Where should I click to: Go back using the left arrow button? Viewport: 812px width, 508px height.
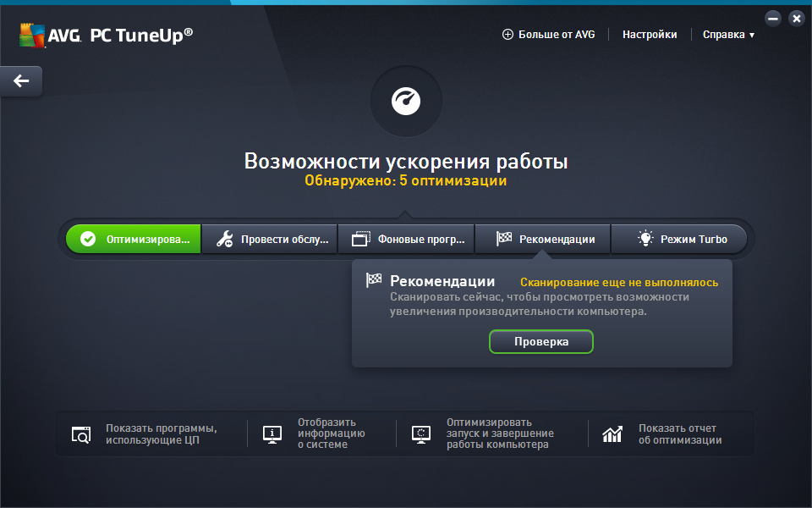[x=20, y=81]
